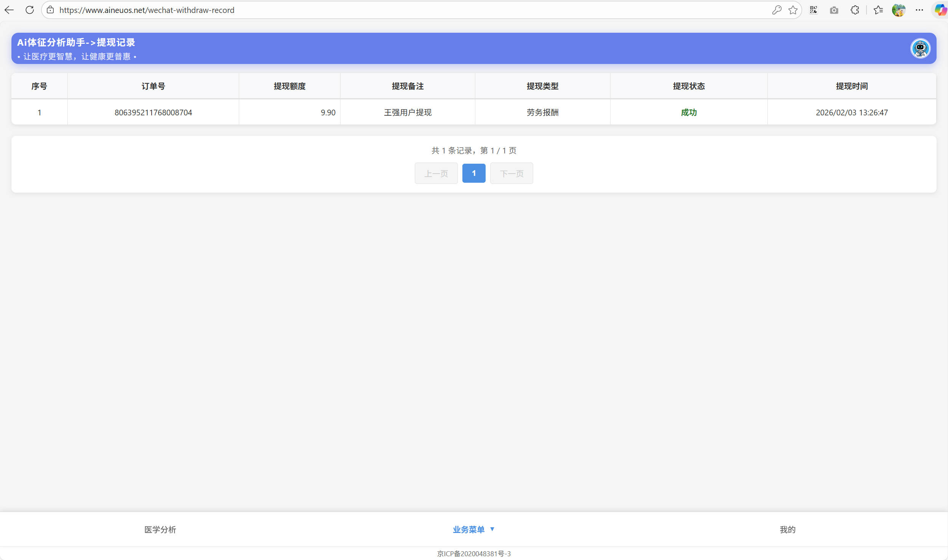Viewport: 948px width, 560px height.
Task: Open the browser profile avatar
Action: [x=898, y=10]
